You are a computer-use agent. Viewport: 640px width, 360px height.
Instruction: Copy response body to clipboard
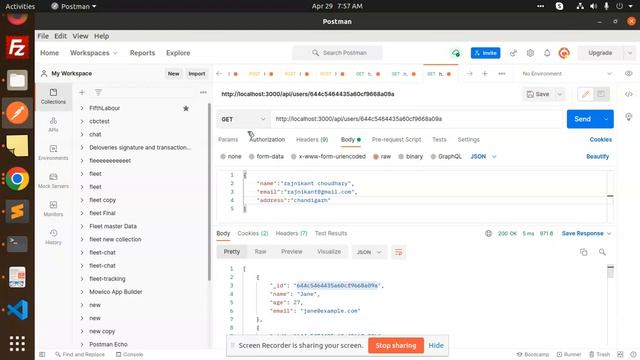(x=584, y=252)
